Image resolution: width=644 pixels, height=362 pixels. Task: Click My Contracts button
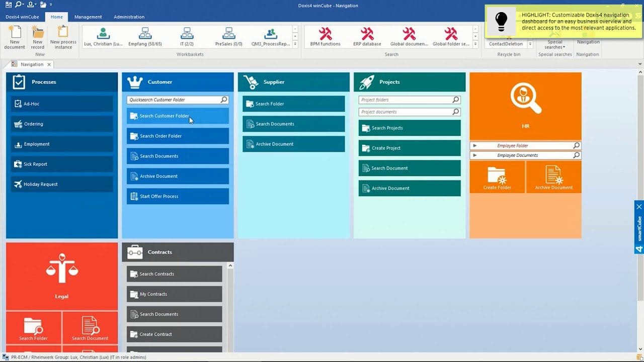pyautogui.click(x=174, y=294)
